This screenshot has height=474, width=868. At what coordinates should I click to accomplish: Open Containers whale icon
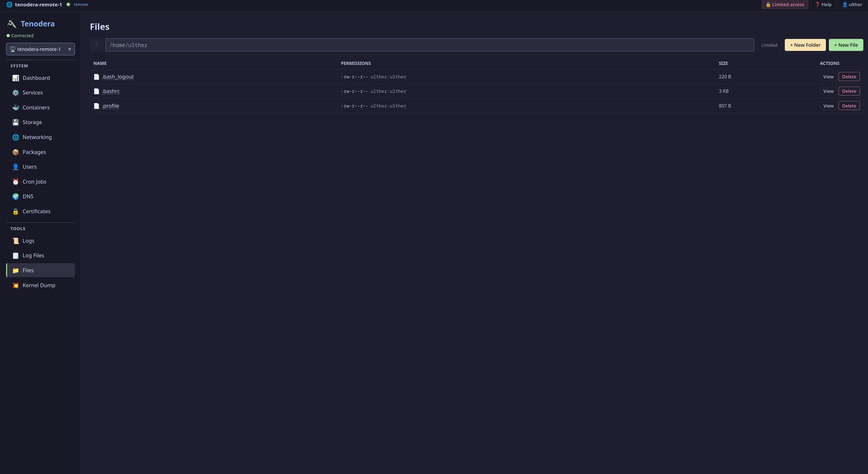tap(15, 107)
